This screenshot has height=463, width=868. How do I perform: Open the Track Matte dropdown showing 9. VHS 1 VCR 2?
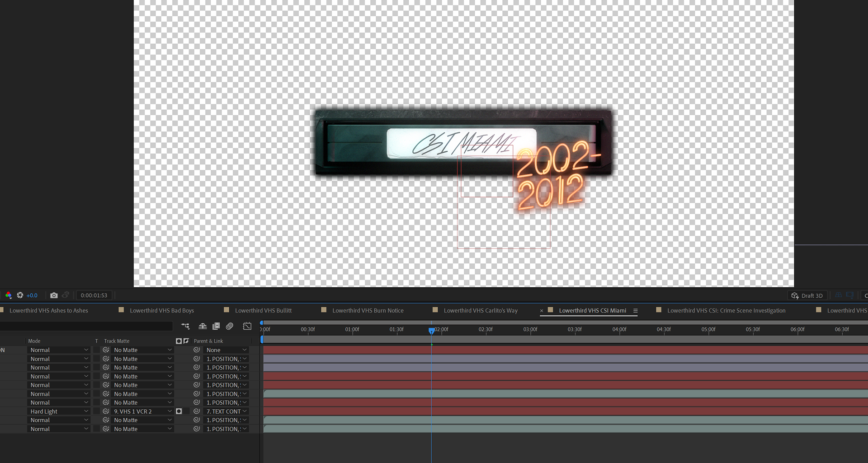click(142, 412)
